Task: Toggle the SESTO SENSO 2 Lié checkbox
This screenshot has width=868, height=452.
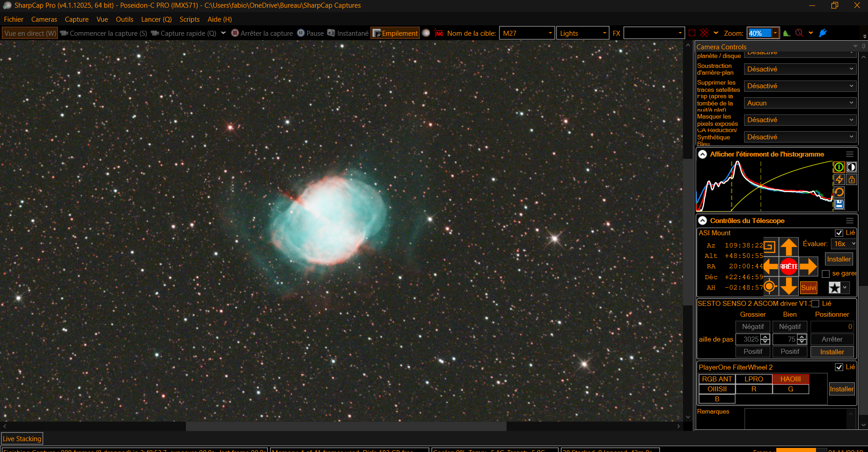Action: (x=816, y=304)
